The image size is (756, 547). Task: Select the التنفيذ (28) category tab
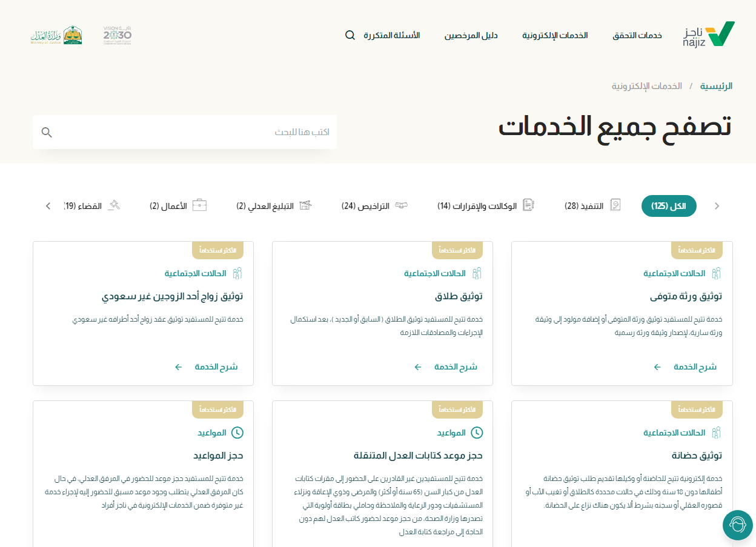593,206
